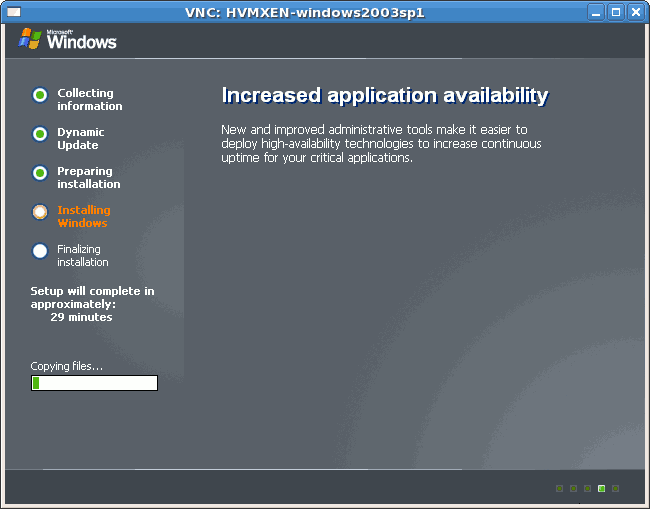Image resolution: width=650 pixels, height=509 pixels.
Task: Select the Collecting information step circle
Action: click(40, 95)
